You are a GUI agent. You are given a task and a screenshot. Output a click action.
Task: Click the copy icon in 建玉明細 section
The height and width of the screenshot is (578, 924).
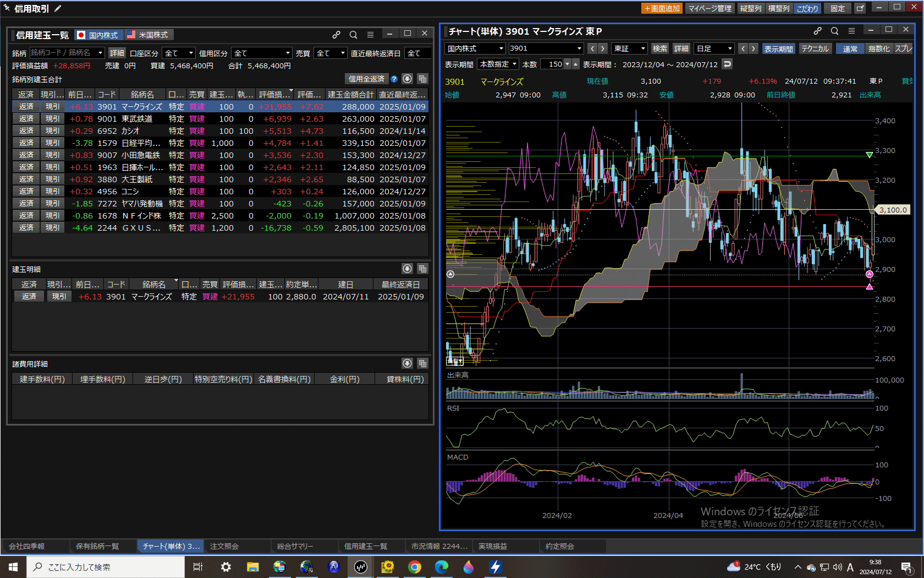coord(422,269)
